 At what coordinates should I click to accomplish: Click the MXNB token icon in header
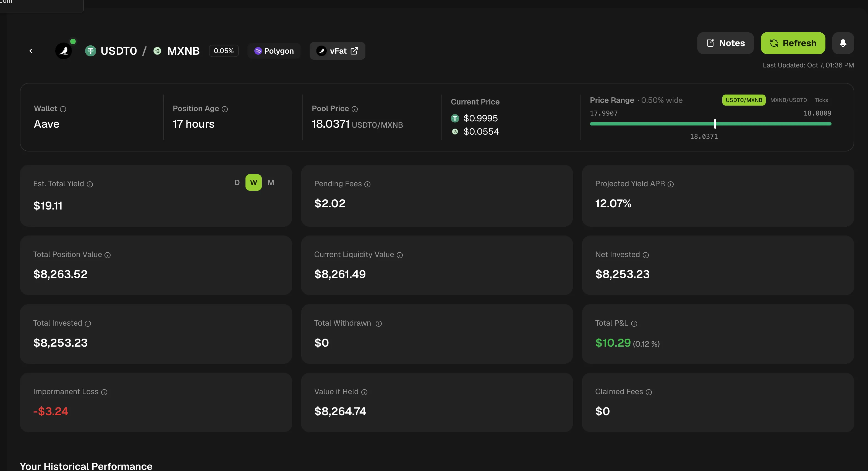point(157,51)
